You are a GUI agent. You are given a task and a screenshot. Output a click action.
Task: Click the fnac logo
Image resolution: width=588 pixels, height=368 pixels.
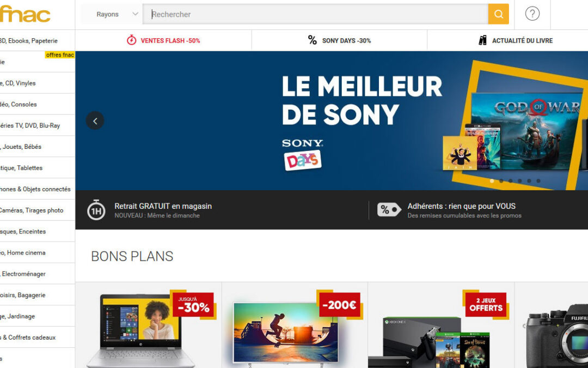(24, 14)
